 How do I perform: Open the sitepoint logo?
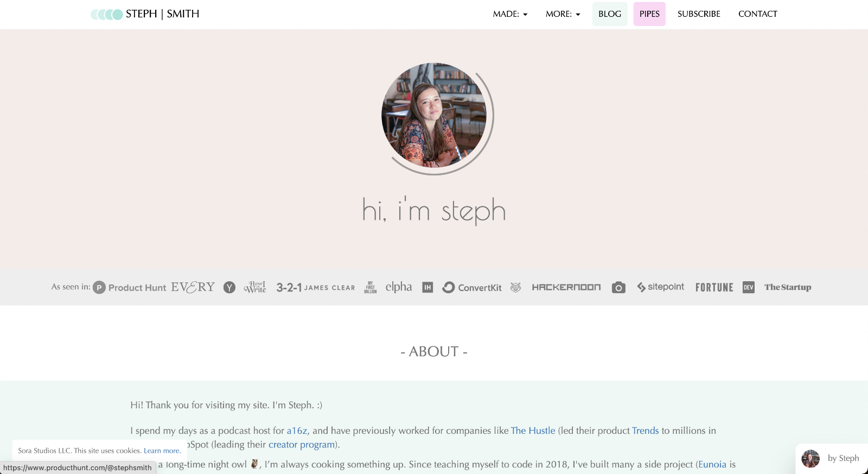point(661,287)
